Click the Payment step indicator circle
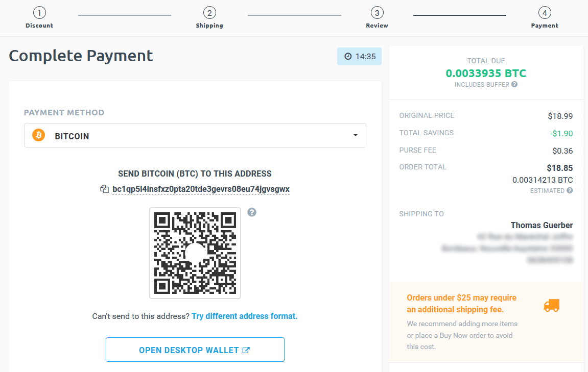 545,12
